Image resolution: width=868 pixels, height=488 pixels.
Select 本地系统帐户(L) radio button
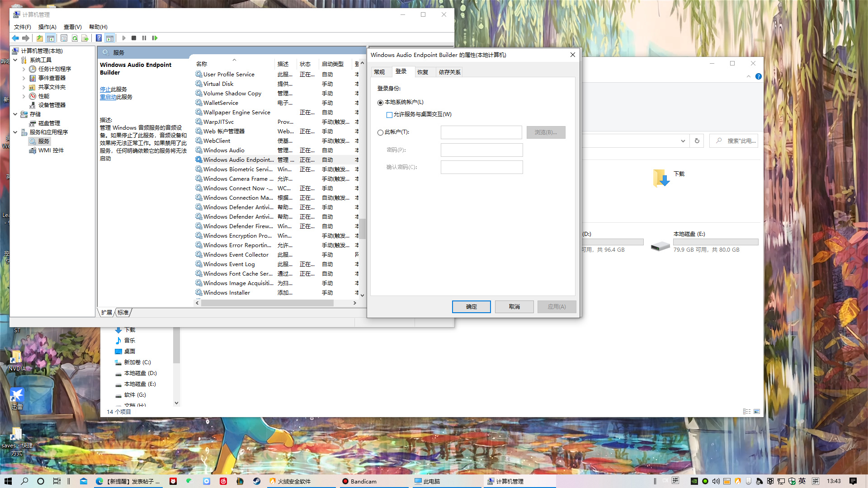coord(380,103)
